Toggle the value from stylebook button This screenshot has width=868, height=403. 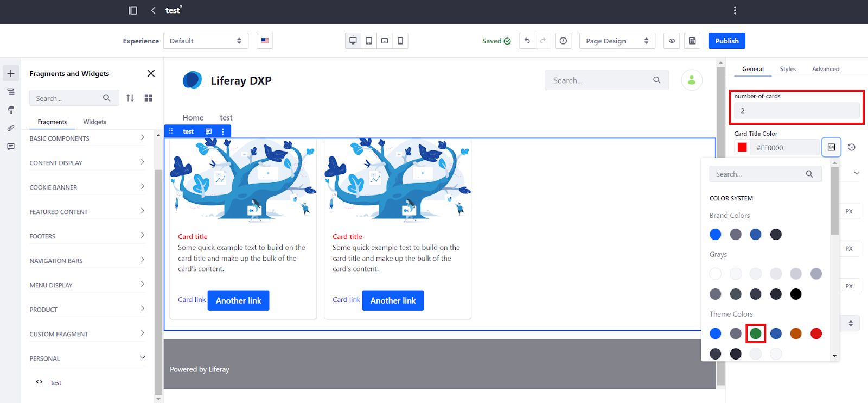[x=831, y=147]
